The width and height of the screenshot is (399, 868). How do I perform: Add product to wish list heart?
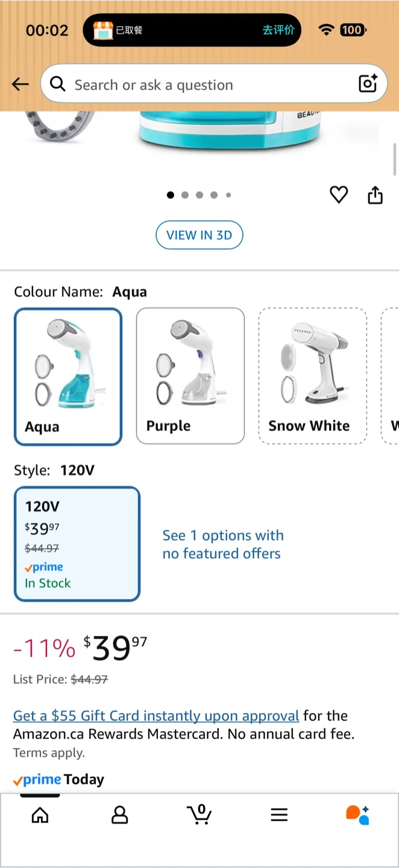tap(339, 195)
